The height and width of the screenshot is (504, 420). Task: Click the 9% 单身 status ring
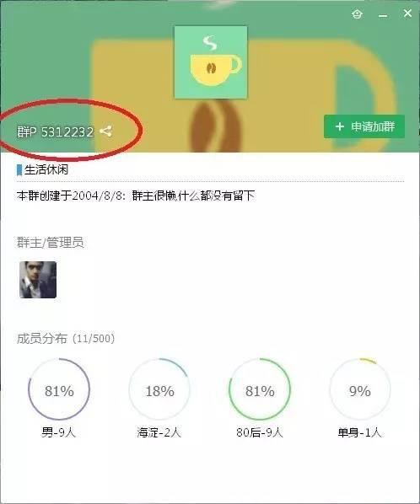point(360,389)
